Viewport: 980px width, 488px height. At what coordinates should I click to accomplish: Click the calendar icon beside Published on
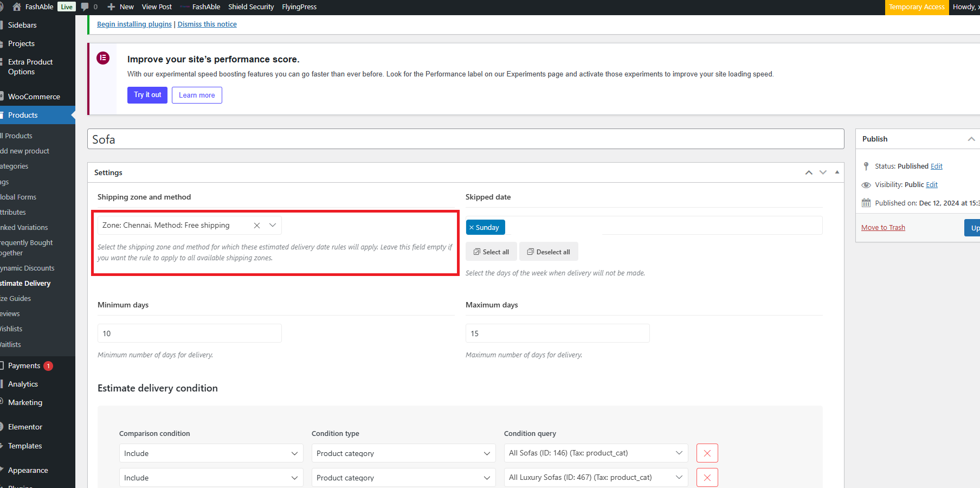[866, 203]
